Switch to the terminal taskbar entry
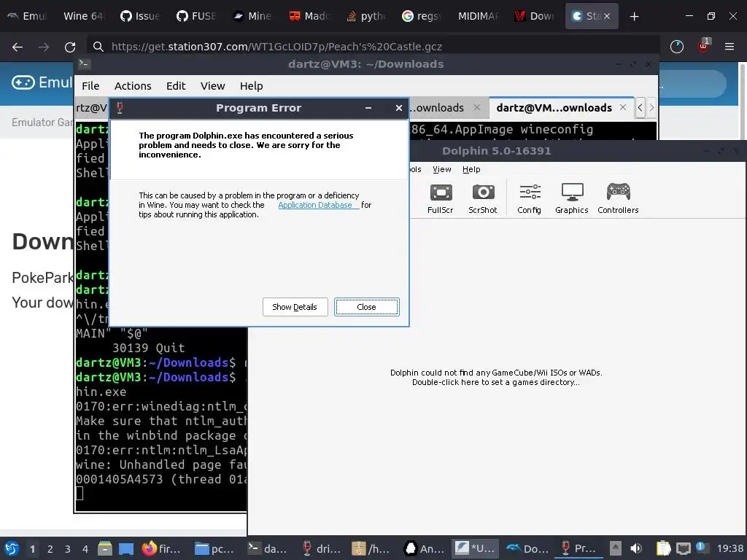The height and width of the screenshot is (560, 747). click(267, 548)
